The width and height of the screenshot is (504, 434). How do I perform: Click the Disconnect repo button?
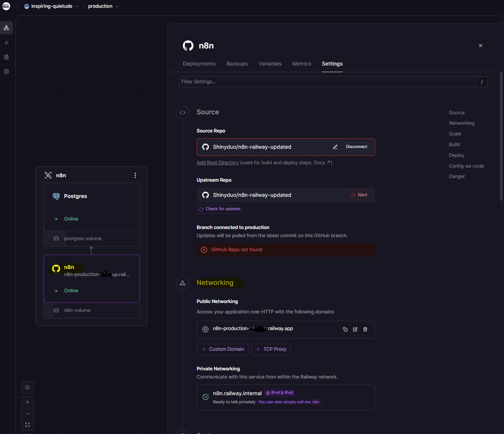356,147
